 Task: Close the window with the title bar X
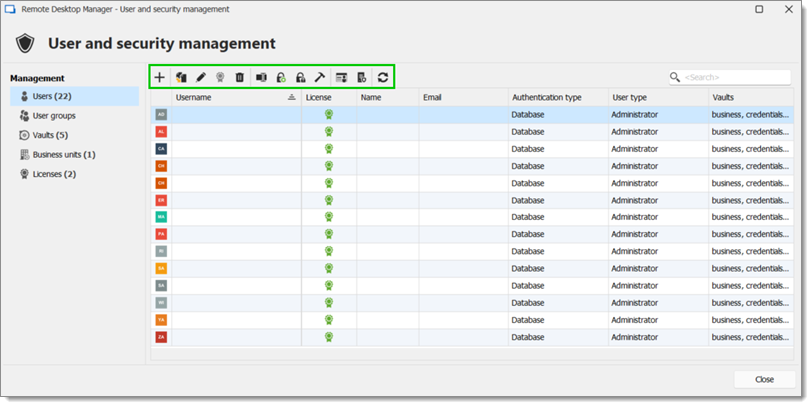click(x=789, y=9)
